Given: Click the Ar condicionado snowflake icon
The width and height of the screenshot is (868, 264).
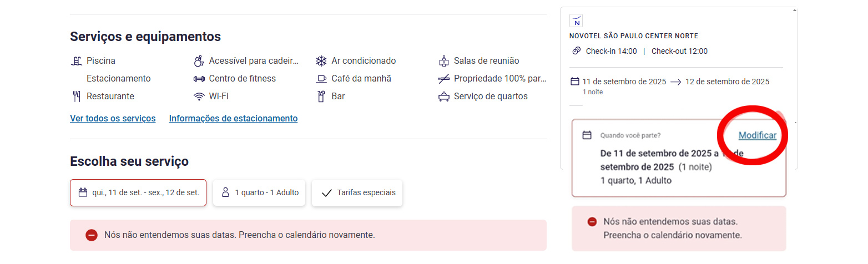Looking at the screenshot, I should point(321,61).
